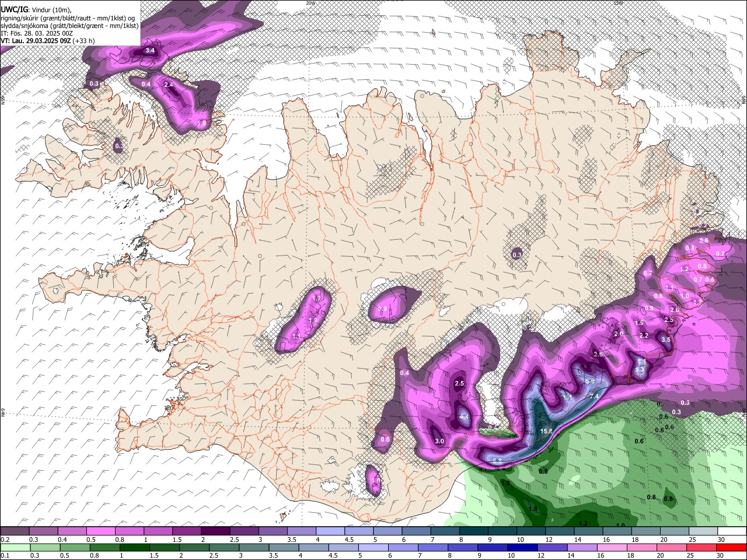747x560 pixels.
Task: Click the 2.4 value over the Westfjords snow band
Action: pos(169,85)
